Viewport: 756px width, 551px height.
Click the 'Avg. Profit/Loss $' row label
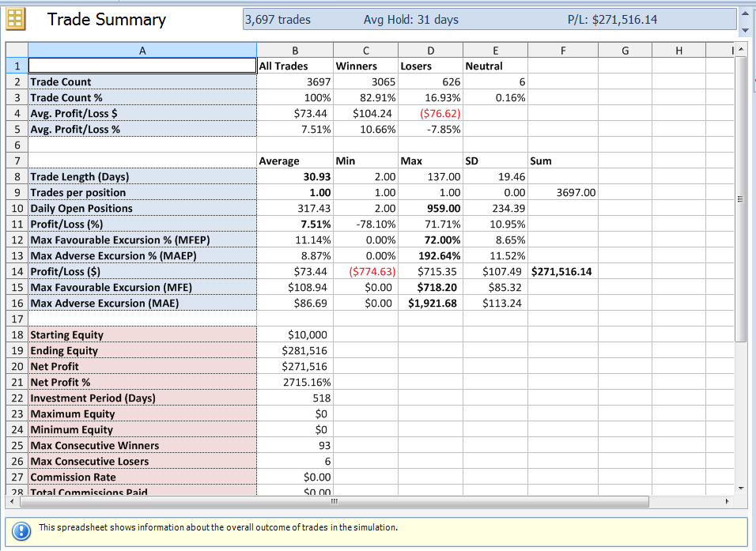tap(142, 114)
